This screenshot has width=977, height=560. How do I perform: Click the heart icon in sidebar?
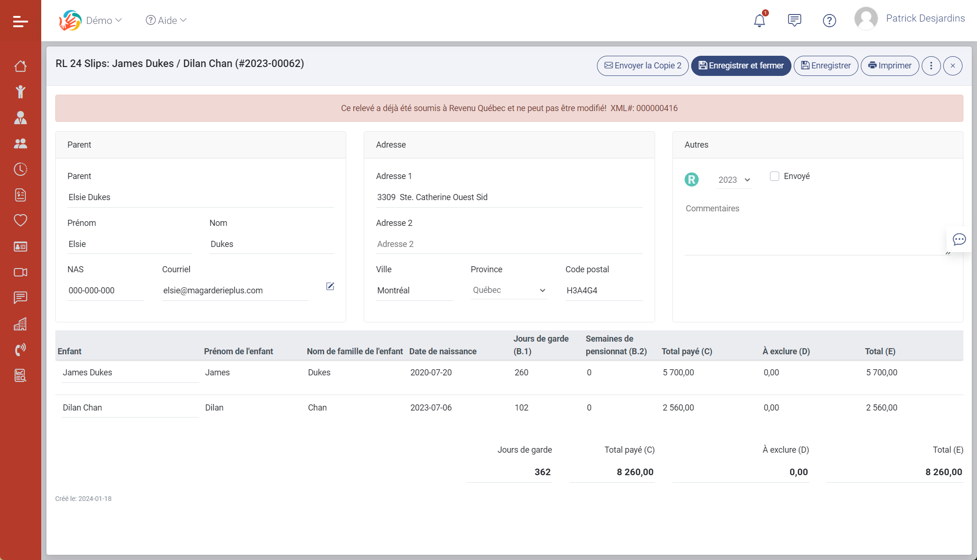(x=20, y=220)
